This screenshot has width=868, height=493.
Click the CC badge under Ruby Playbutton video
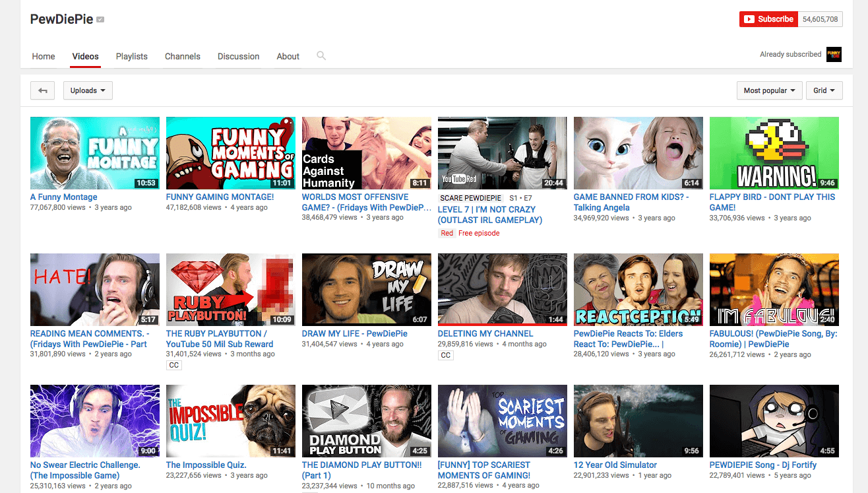[174, 365]
